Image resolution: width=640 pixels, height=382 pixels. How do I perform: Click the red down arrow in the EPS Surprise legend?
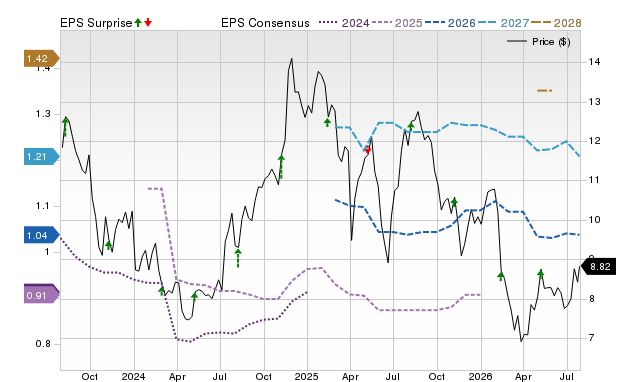pyautogui.click(x=148, y=23)
